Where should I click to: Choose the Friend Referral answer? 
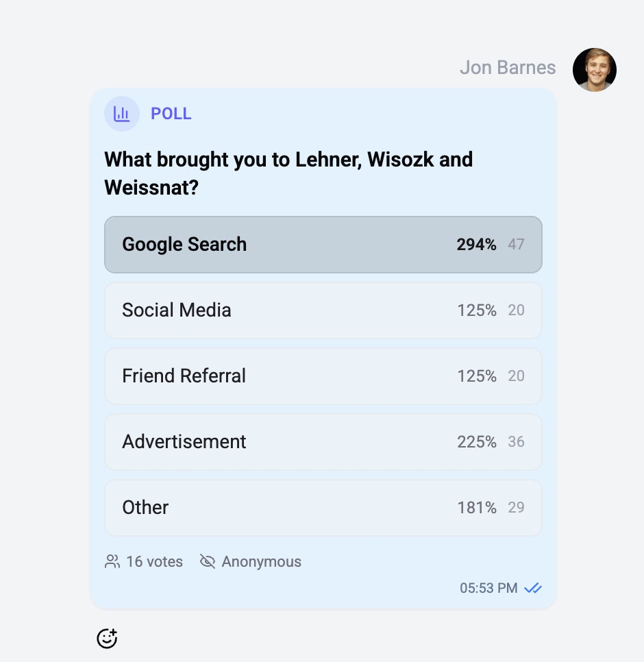click(323, 376)
